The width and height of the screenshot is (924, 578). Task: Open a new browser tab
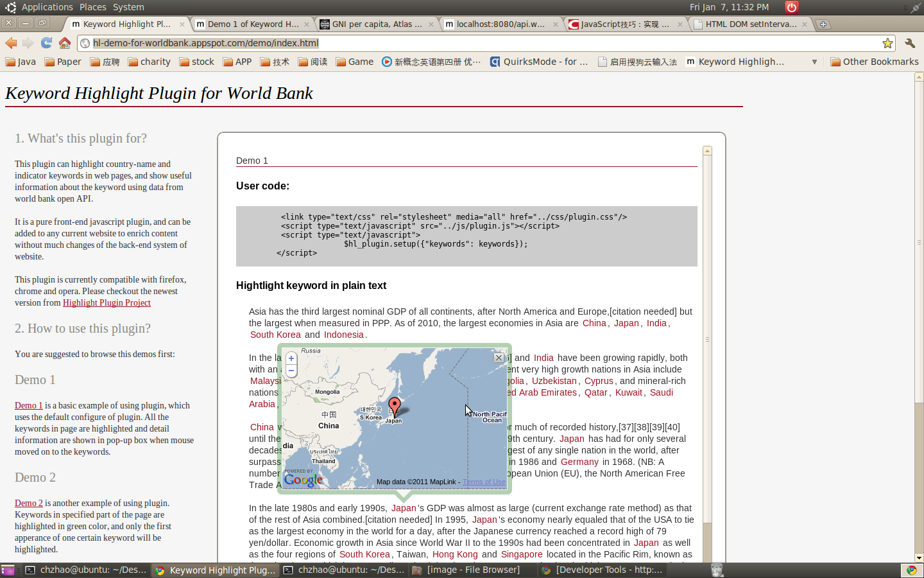(x=823, y=24)
